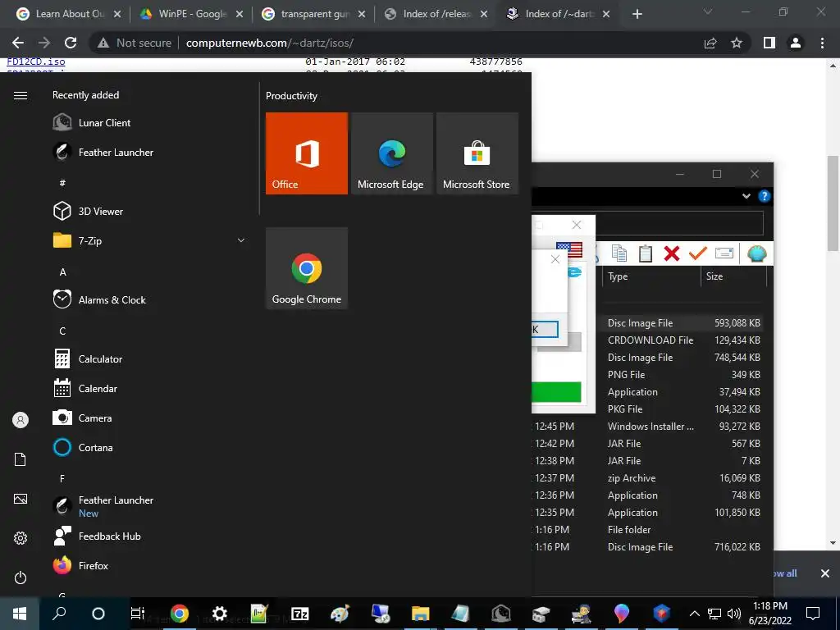Screen dimensions: 840x630
Task: Click the address bar URL
Action: click(269, 43)
